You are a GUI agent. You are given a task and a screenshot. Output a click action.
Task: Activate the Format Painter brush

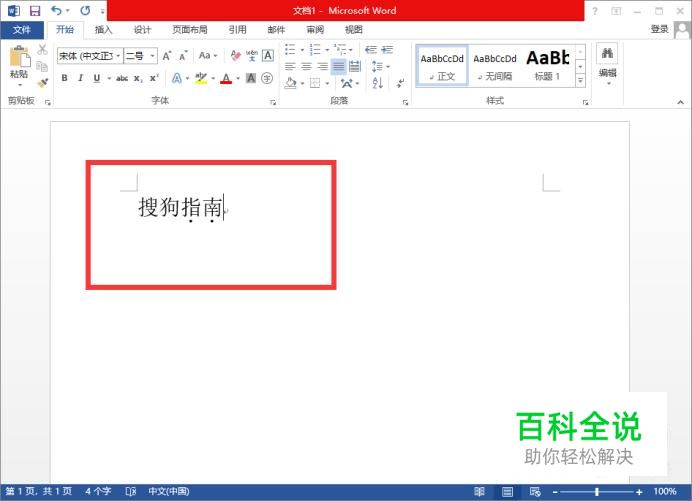tap(42, 83)
